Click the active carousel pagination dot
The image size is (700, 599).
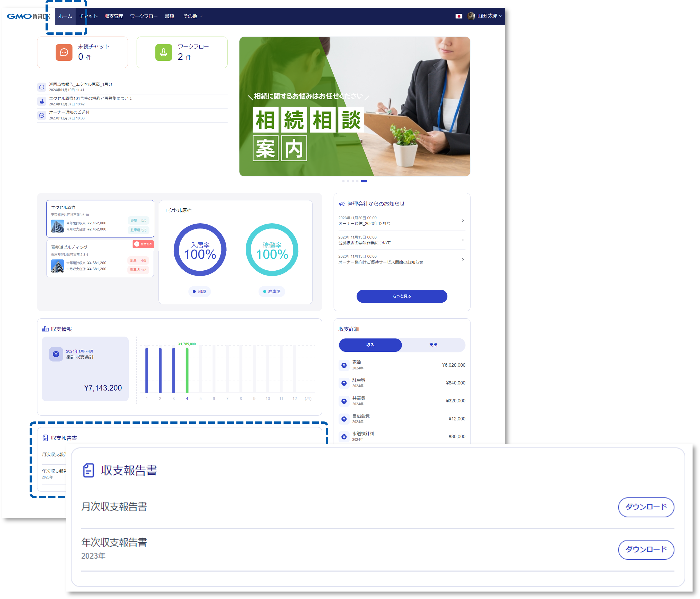click(x=364, y=181)
